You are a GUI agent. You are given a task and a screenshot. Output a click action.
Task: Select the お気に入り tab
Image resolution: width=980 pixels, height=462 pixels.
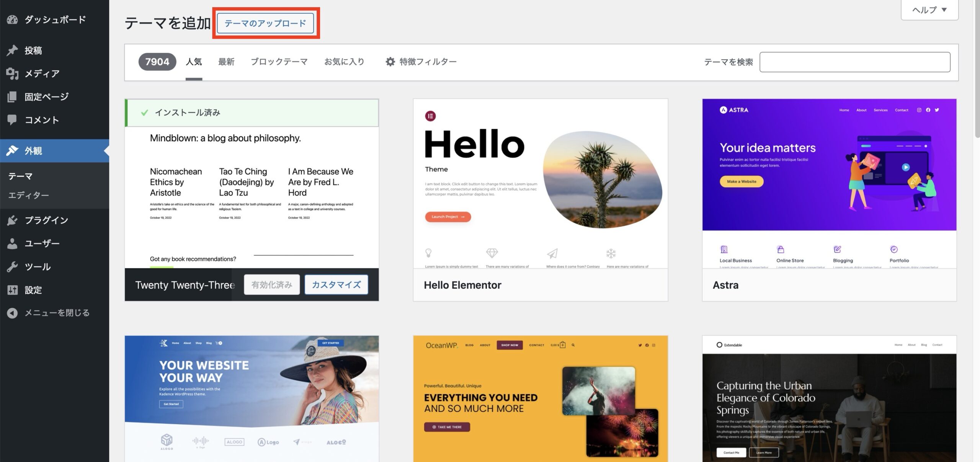click(x=344, y=62)
